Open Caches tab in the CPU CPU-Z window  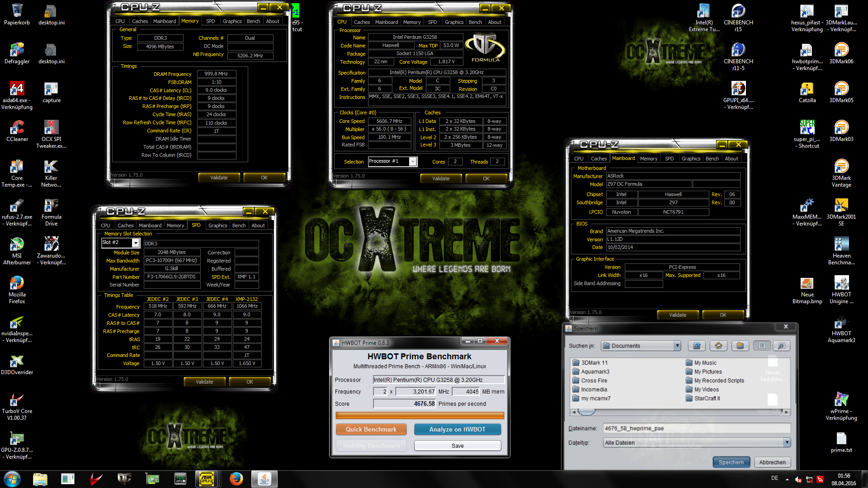pos(362,22)
